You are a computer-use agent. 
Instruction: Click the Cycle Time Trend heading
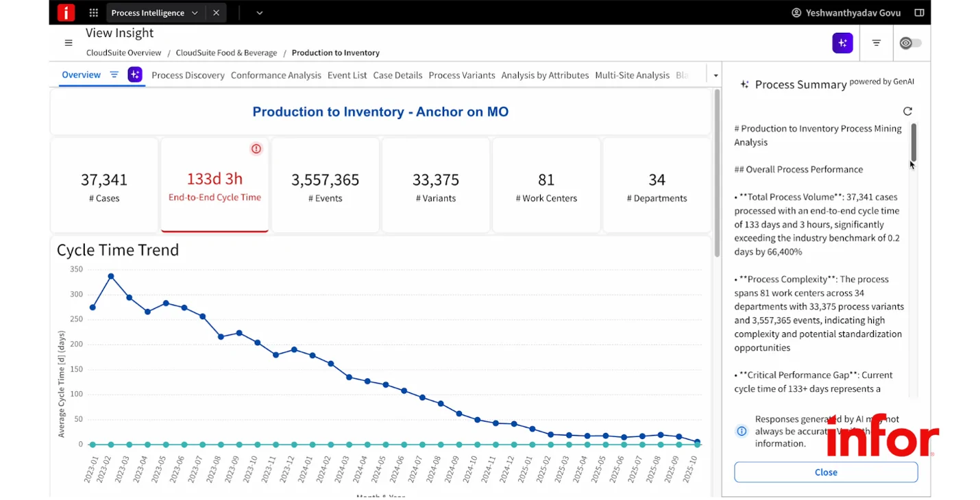pos(118,250)
